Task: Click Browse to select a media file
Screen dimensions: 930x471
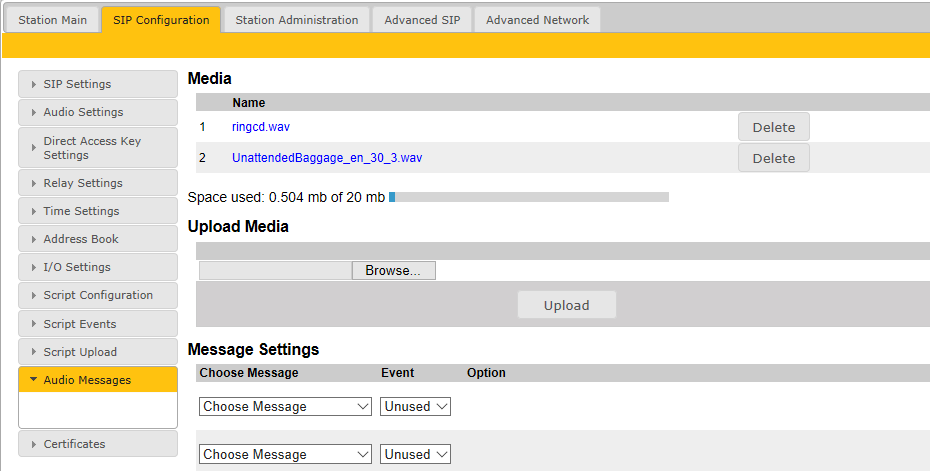Action: pyautogui.click(x=393, y=271)
